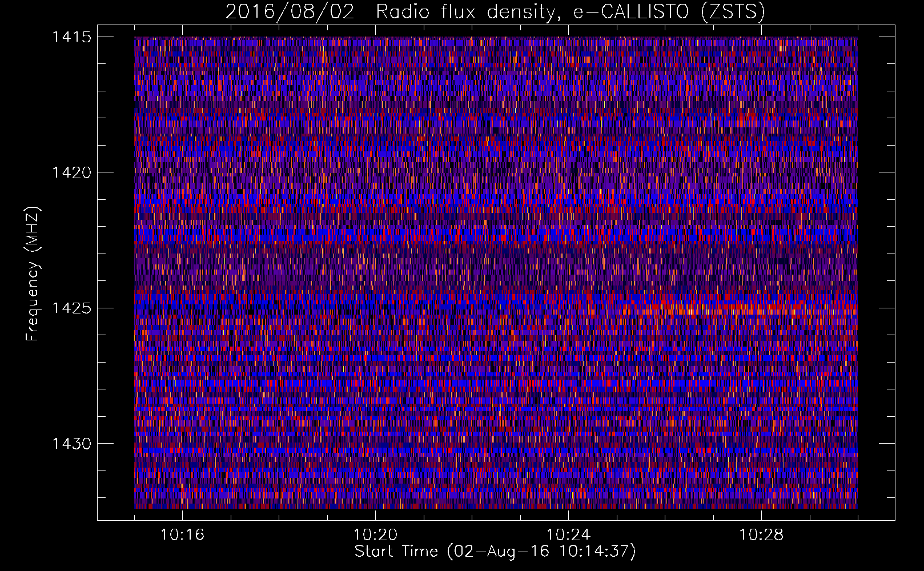The image size is (924, 571).
Task: Click inside the radio spectrogram plot
Action: pos(496,272)
